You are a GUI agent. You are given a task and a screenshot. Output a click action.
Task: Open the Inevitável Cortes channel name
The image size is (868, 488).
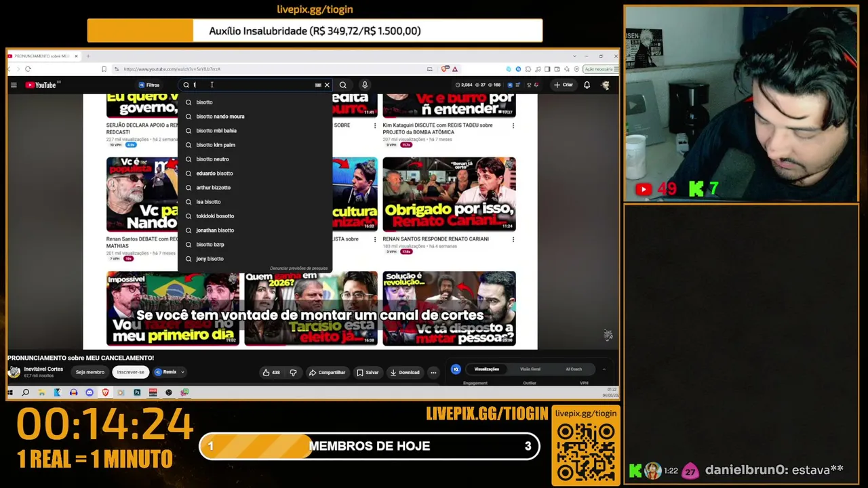point(43,369)
